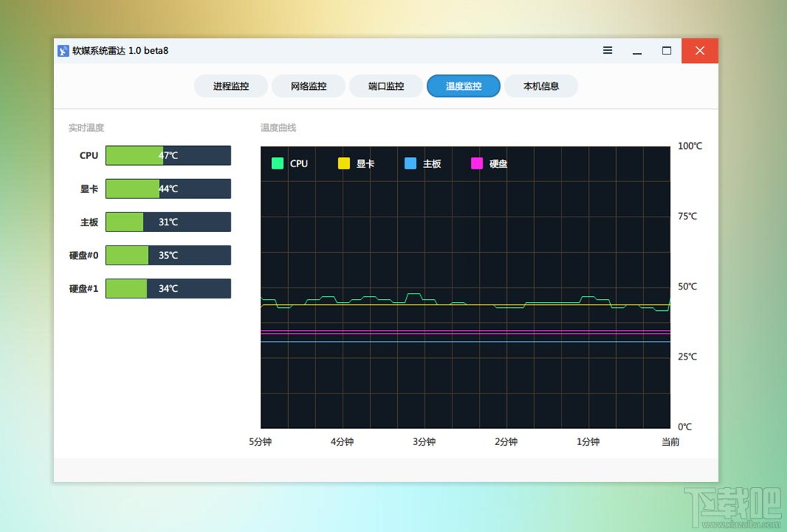Switch to the 网络监控 tab

coord(308,85)
